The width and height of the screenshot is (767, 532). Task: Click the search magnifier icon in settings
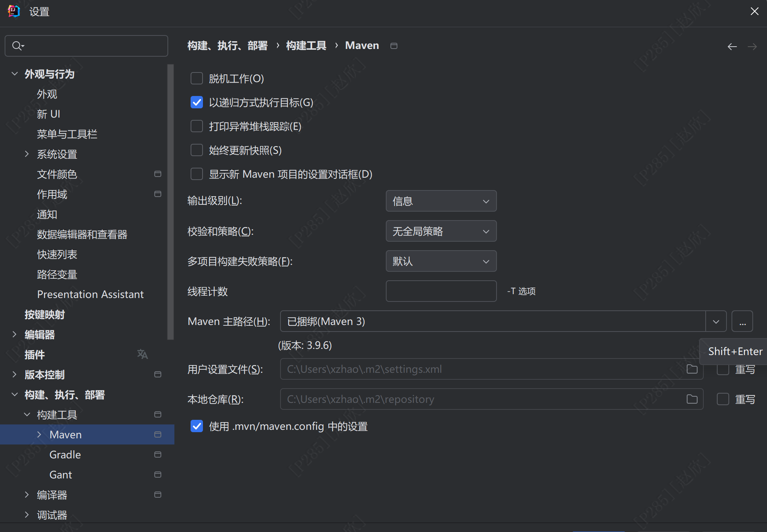pyautogui.click(x=17, y=46)
